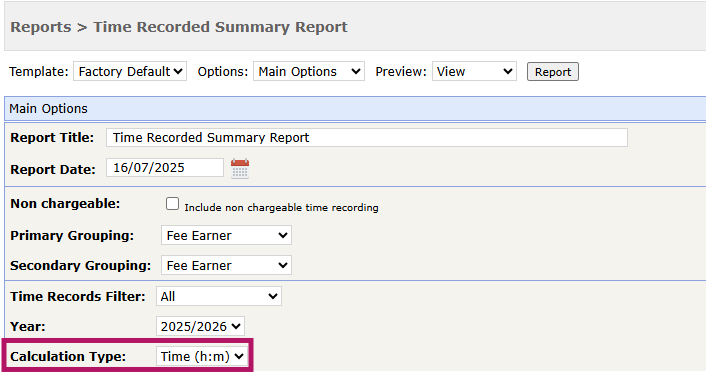The width and height of the screenshot is (706, 374).
Task: Click into the Report Title field
Action: click(367, 138)
